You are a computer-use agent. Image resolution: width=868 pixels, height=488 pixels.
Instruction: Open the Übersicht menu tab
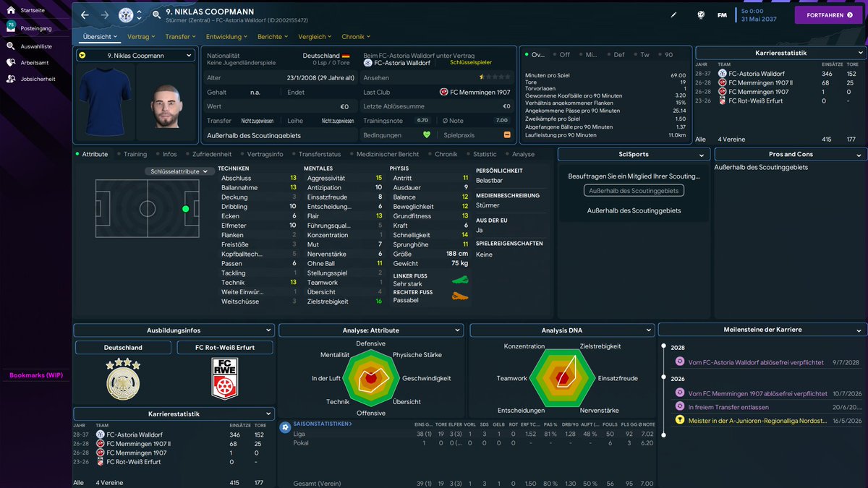coord(100,36)
